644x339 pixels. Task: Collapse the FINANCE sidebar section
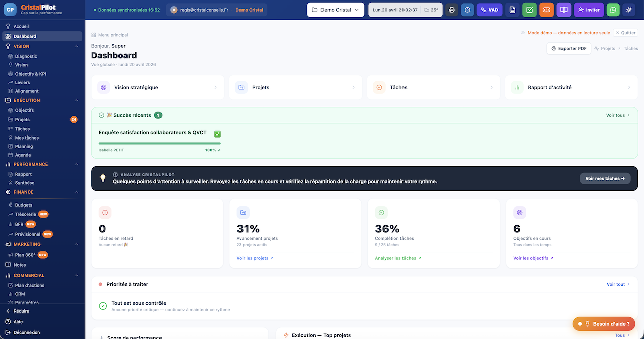[x=77, y=192]
